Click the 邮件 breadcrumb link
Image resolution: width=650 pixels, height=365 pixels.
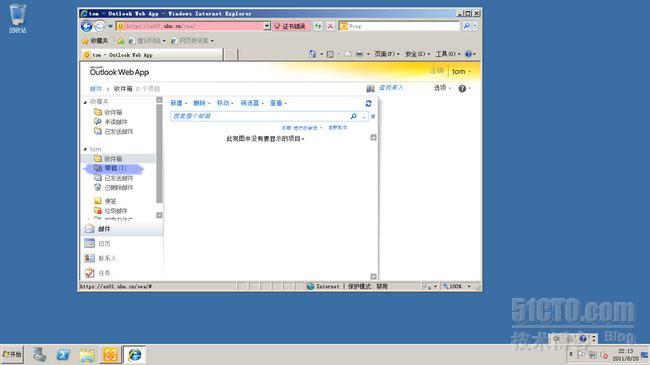pos(95,89)
